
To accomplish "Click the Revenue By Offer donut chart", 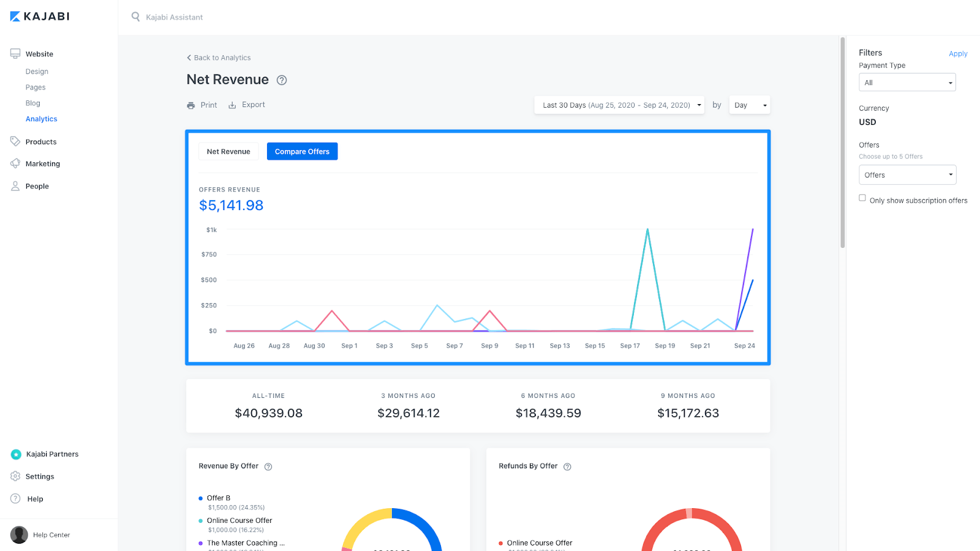I will tap(392, 530).
